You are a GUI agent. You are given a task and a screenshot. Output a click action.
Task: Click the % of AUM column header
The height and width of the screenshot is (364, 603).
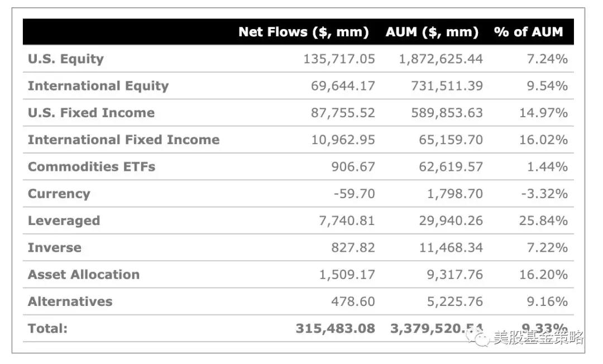(x=528, y=32)
